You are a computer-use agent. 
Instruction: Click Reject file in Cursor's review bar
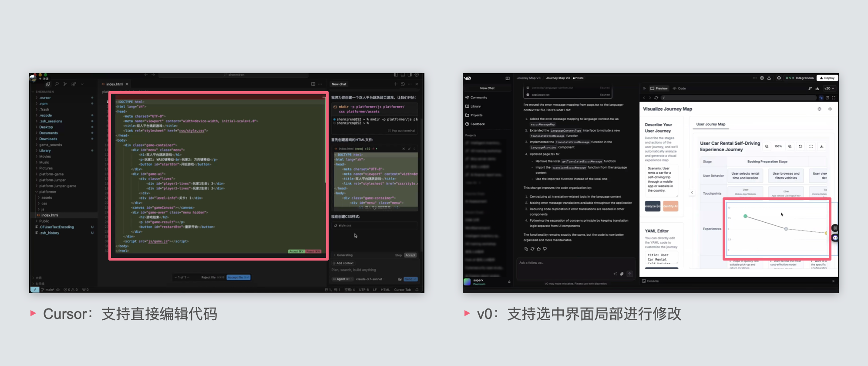click(x=213, y=277)
